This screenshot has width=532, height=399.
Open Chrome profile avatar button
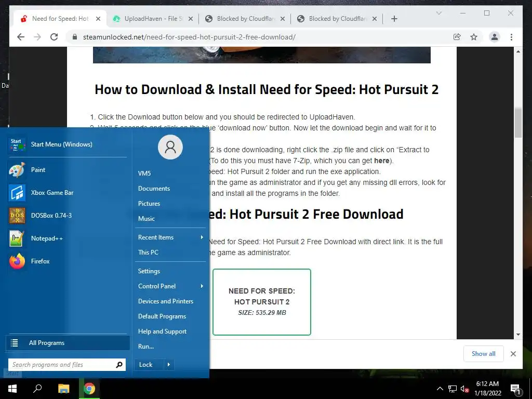[x=495, y=37]
